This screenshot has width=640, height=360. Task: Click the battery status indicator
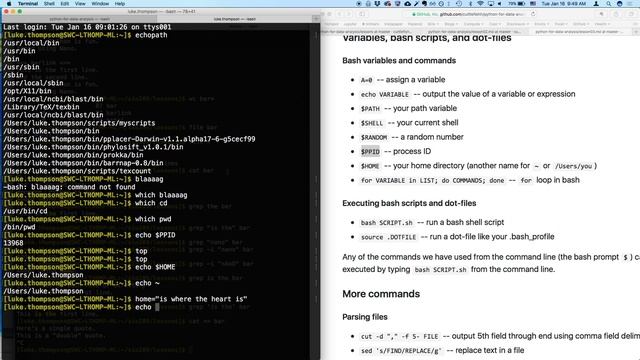tap(517, 4)
